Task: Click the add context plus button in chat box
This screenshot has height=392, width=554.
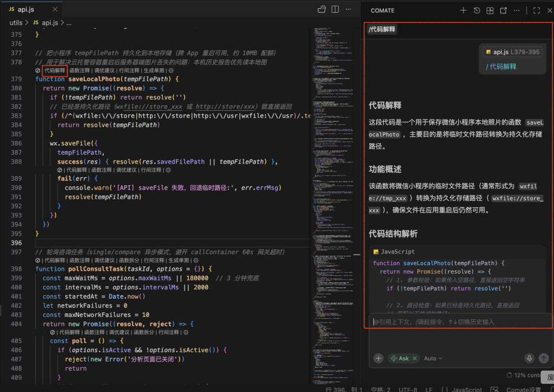Action: 379,358
